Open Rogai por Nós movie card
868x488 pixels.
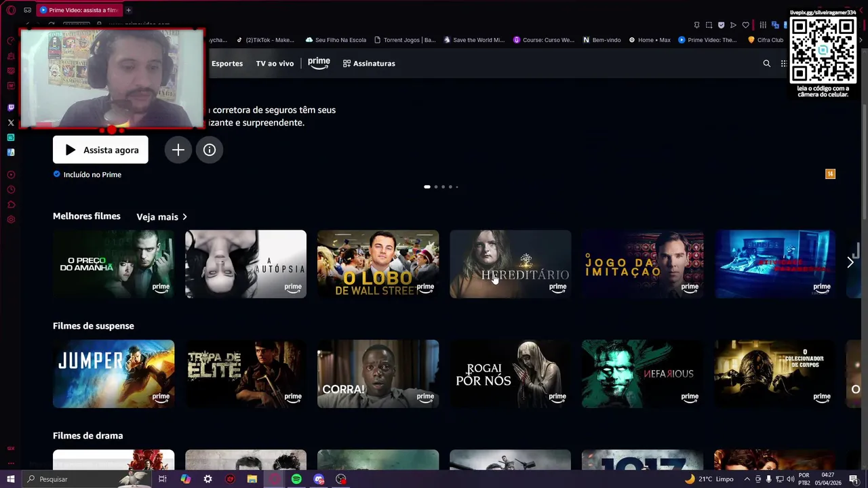coord(510,373)
